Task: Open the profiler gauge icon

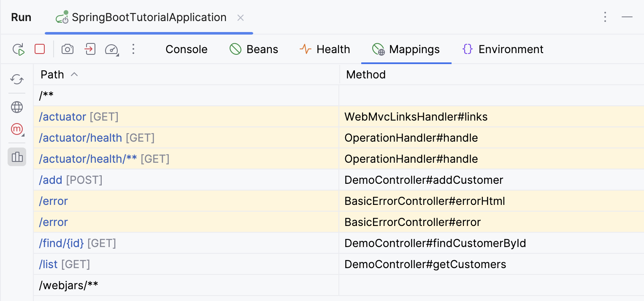Action: click(112, 49)
